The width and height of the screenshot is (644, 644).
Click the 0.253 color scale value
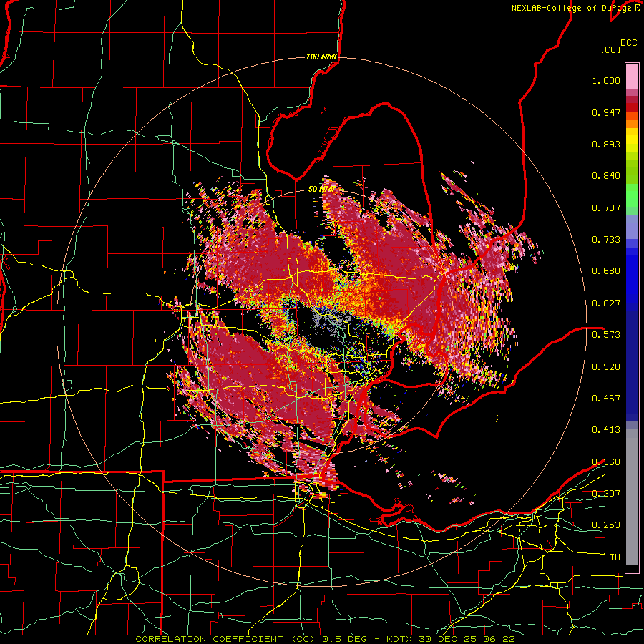[x=606, y=525]
